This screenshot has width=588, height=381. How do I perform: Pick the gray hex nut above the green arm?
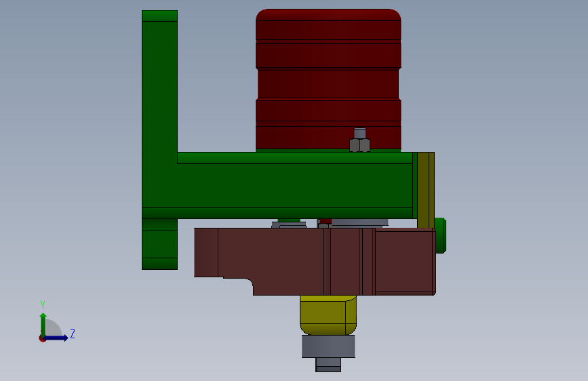point(359,145)
